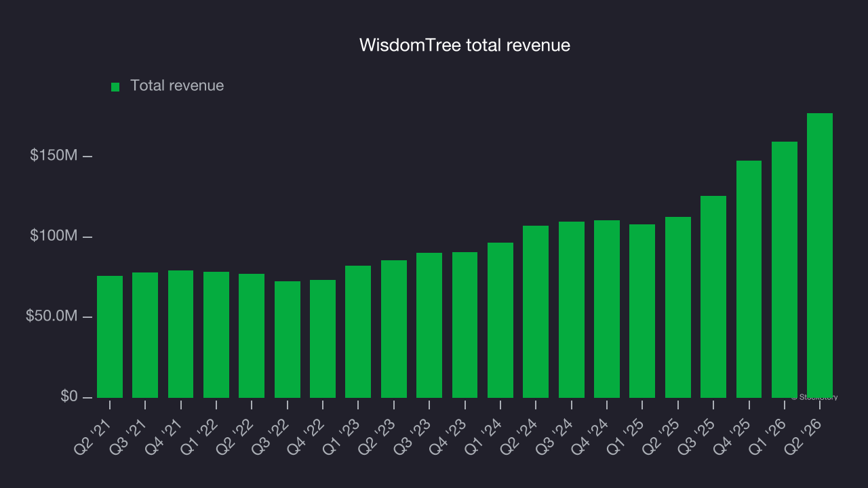This screenshot has height=488, width=868.
Task: Click the $100M y-axis label
Action: click(x=54, y=236)
